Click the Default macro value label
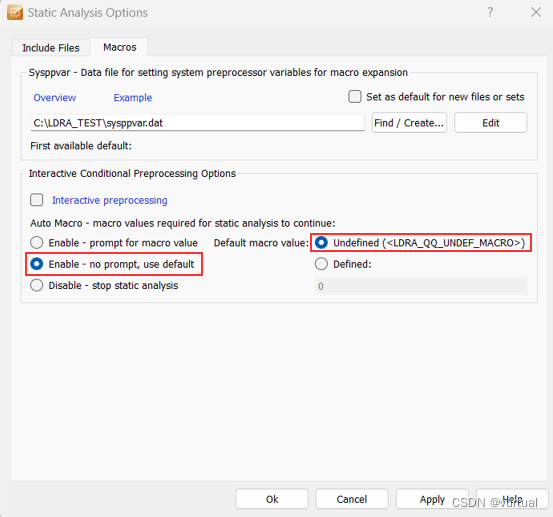The image size is (553, 517). (x=261, y=243)
